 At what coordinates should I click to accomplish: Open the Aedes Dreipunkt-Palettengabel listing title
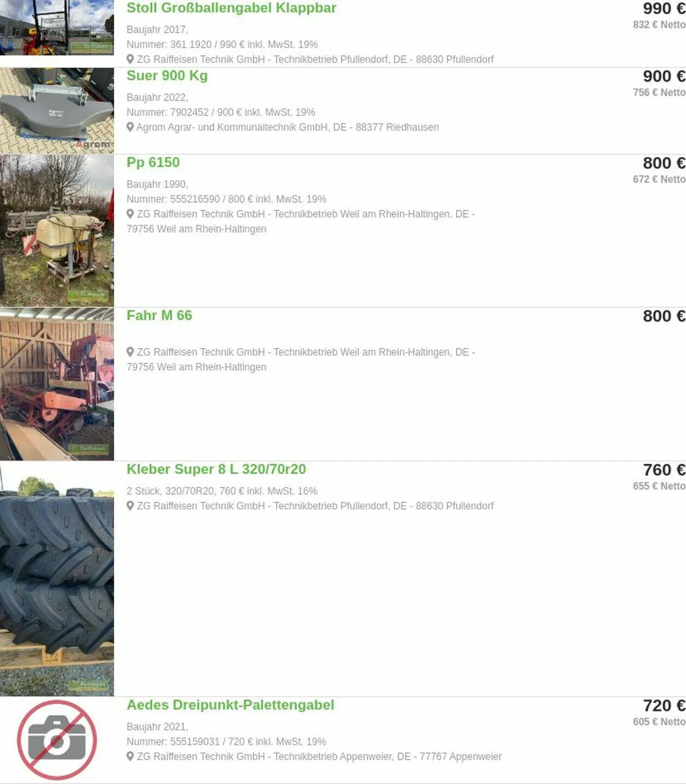click(x=230, y=705)
